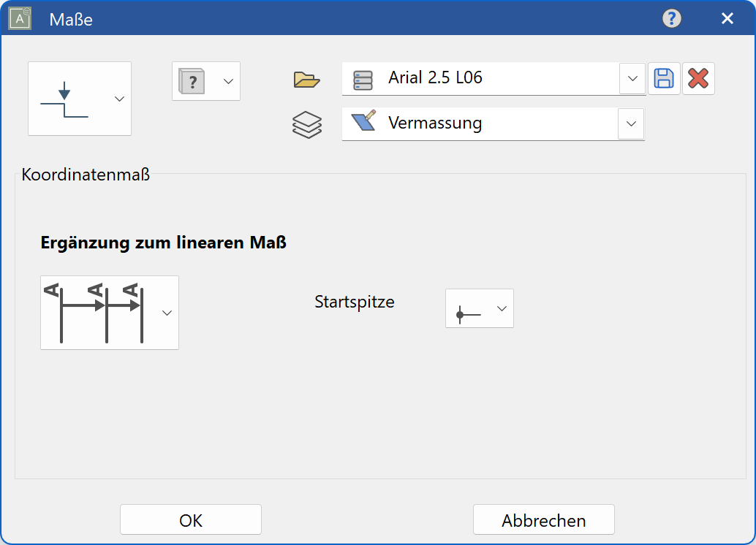
Task: Save the current dimension style
Action: [664, 78]
